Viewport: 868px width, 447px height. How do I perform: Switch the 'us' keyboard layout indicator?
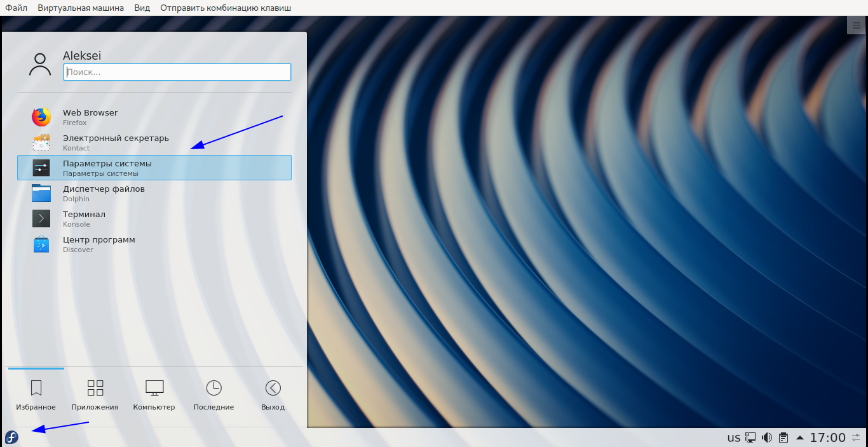[x=734, y=437]
